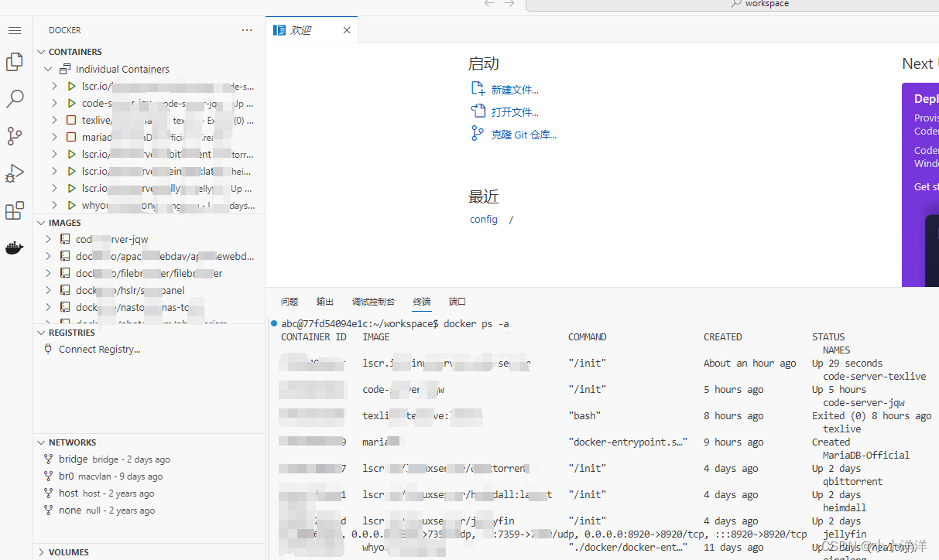The width and height of the screenshot is (939, 560).
Task: Expand the VOLUMES section
Action: [41, 551]
